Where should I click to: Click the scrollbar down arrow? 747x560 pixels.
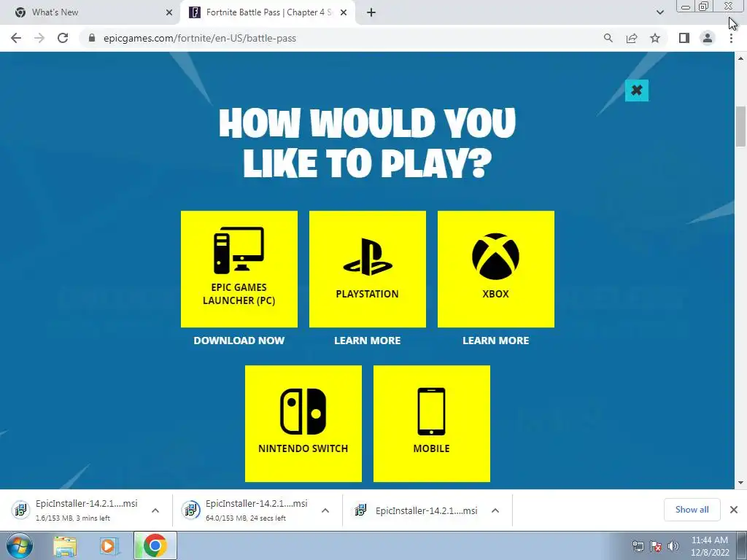point(740,483)
